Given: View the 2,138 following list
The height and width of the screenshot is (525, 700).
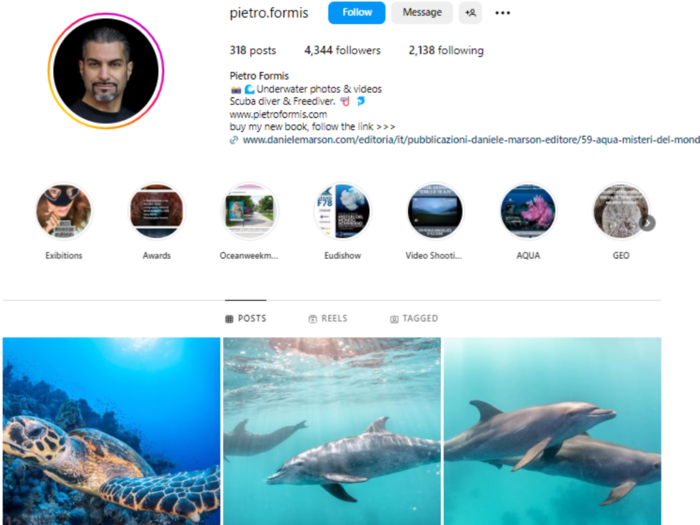Looking at the screenshot, I should click(x=446, y=50).
